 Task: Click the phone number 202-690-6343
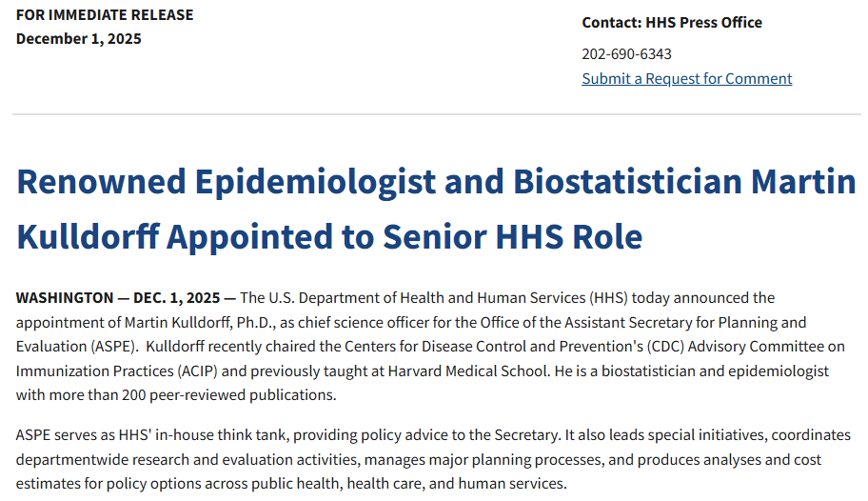tap(626, 53)
